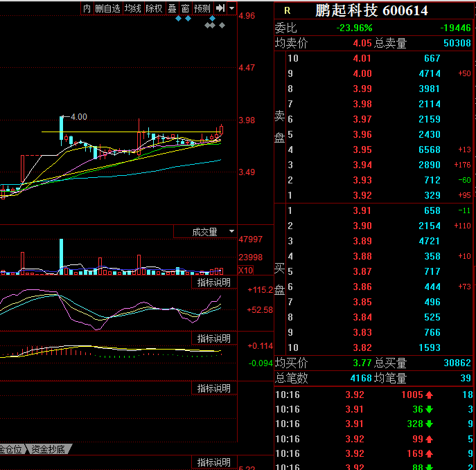
Task: Toggle the 均线 moving average lines
Action: click(133, 8)
